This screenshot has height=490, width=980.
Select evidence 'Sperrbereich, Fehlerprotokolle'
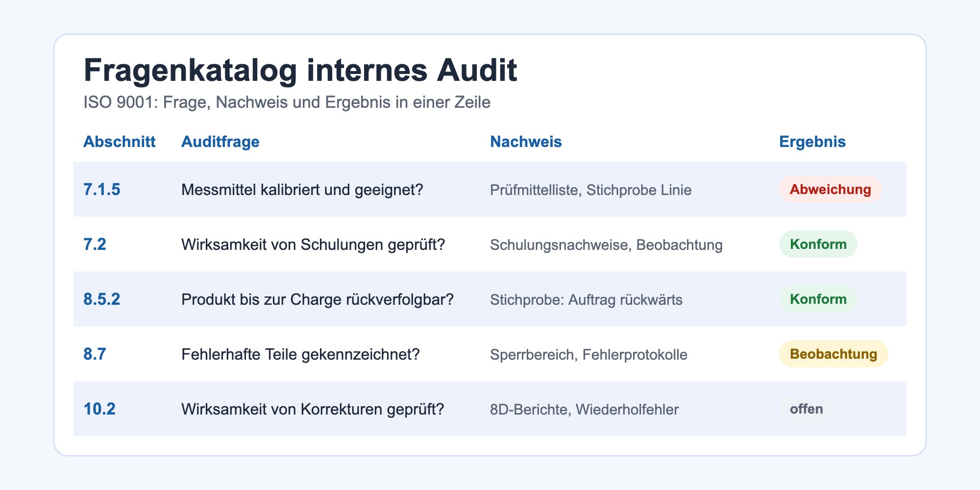point(588,354)
